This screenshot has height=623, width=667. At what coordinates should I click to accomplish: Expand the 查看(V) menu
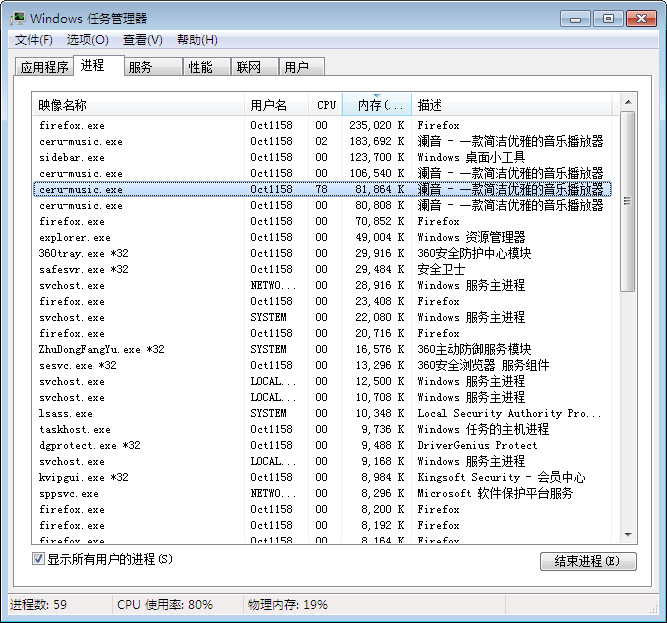click(x=142, y=40)
